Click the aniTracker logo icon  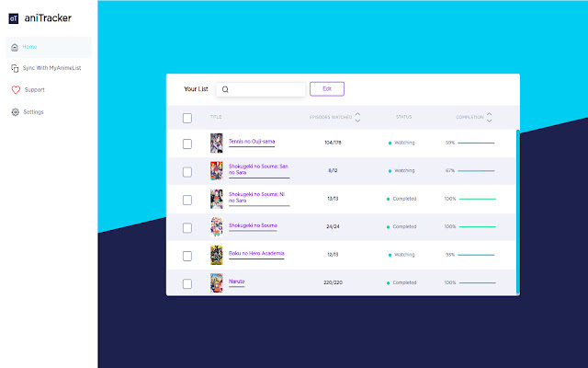tap(14, 18)
